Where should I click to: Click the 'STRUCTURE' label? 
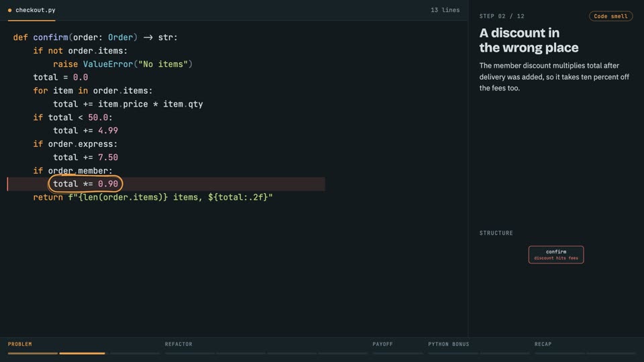(x=496, y=233)
